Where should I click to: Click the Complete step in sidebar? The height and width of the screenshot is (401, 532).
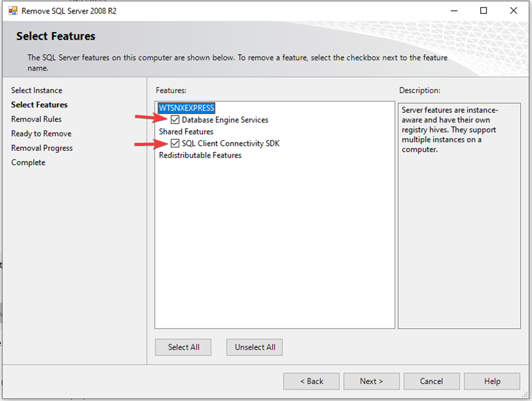tap(28, 162)
